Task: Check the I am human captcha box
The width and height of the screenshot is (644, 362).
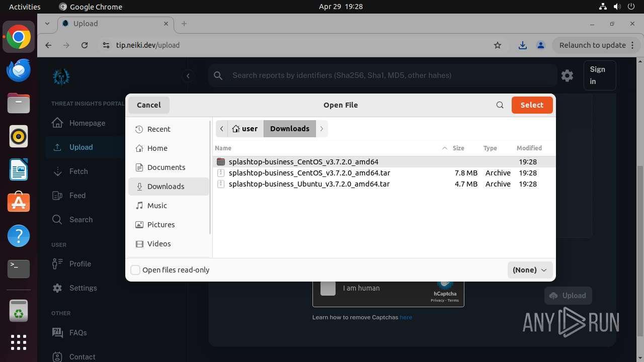Action: 328,288
